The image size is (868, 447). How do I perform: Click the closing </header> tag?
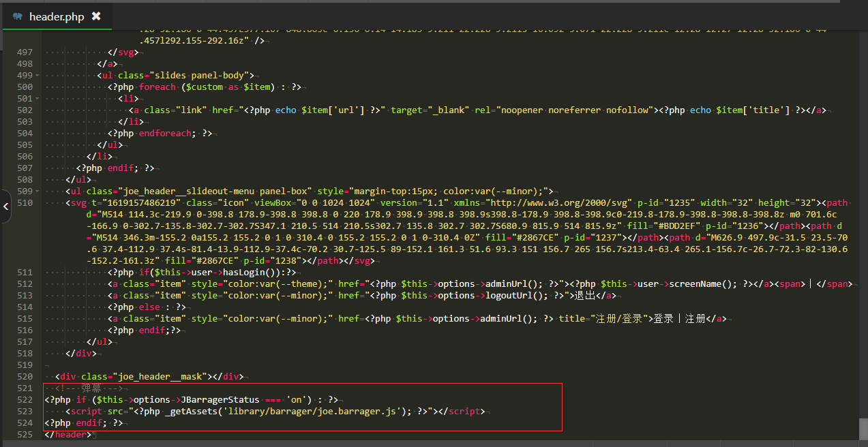(x=67, y=434)
